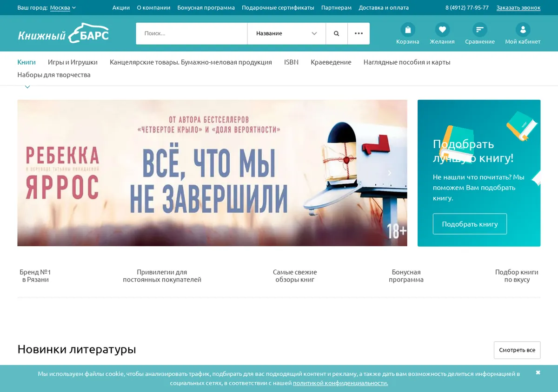
Task: Open the Москва city selector dropdown
Action: coord(63,7)
